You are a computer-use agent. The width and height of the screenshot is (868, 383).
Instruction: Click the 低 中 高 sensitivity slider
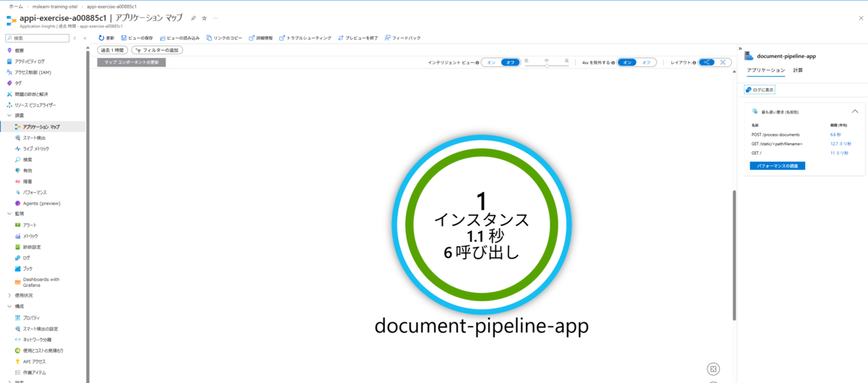[547, 64]
